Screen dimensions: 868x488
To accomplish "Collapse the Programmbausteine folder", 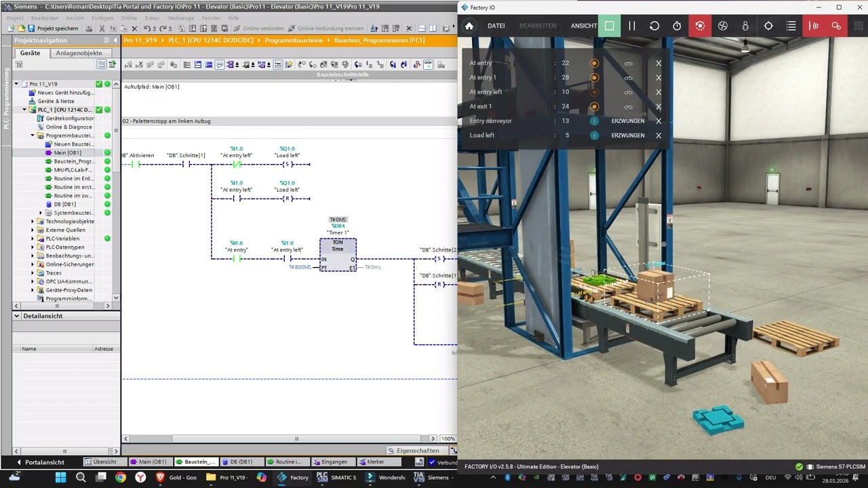I will 32,136.
